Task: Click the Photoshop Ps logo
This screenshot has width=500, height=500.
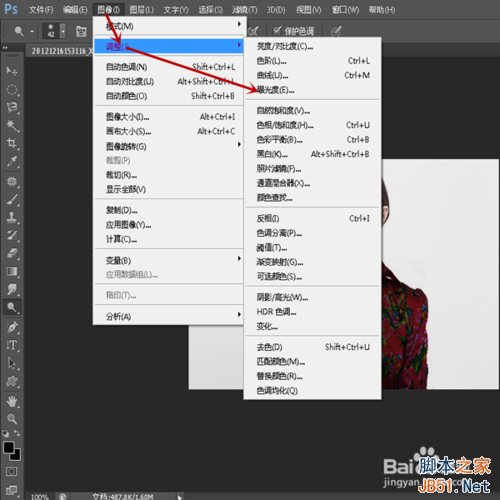Action: pos(11,9)
